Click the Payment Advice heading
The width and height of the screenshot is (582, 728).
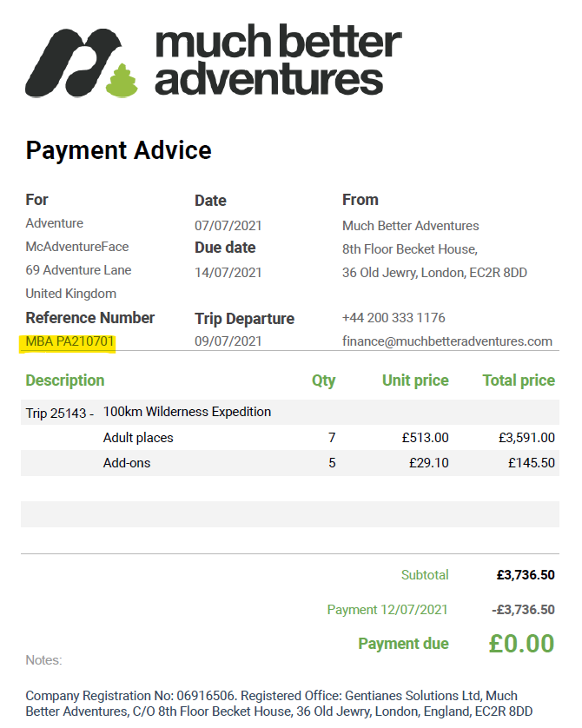point(118,150)
